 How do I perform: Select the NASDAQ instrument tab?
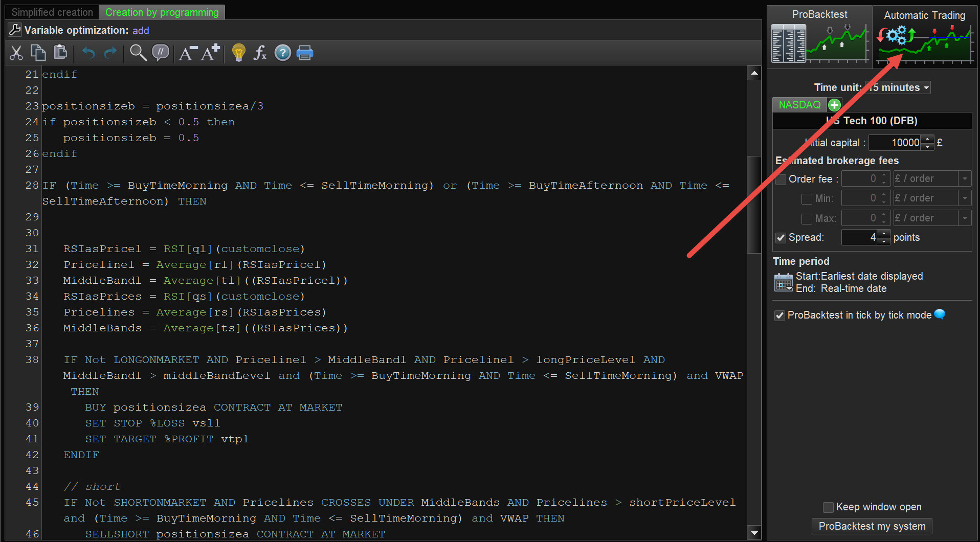799,105
